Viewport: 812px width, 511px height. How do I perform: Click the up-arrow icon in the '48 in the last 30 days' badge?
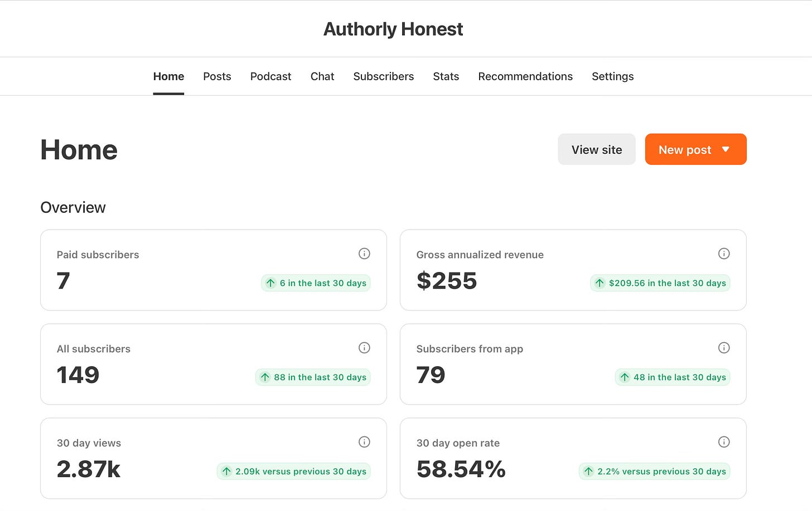625,377
